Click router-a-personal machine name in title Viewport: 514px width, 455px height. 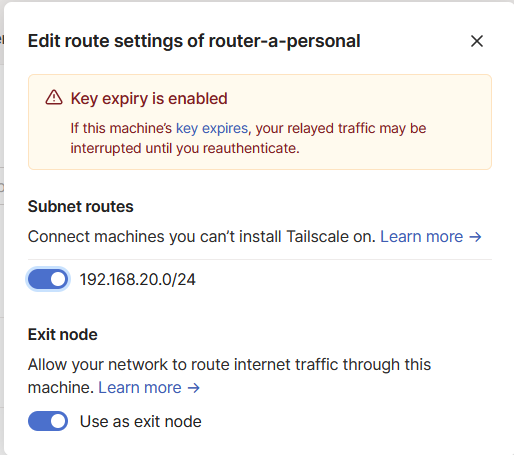284,41
